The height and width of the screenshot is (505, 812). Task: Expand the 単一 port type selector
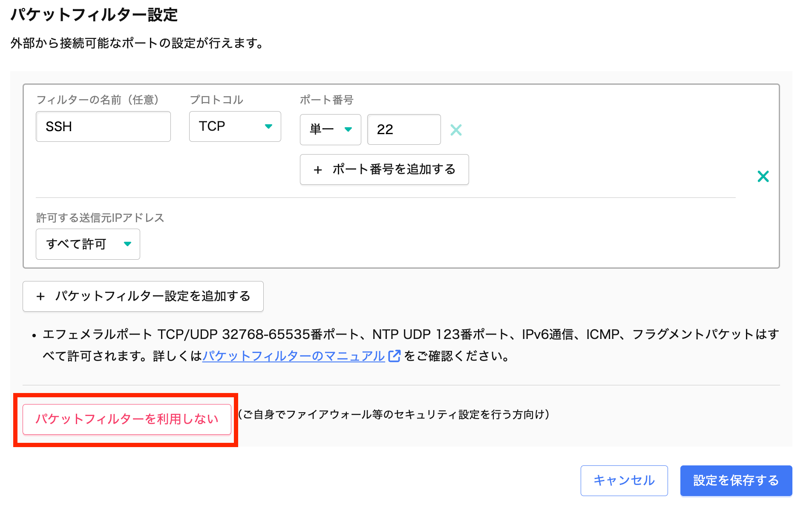coord(330,129)
